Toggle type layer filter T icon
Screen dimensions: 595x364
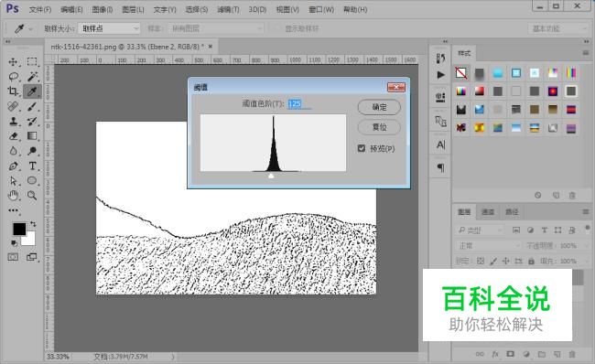pyautogui.click(x=544, y=230)
